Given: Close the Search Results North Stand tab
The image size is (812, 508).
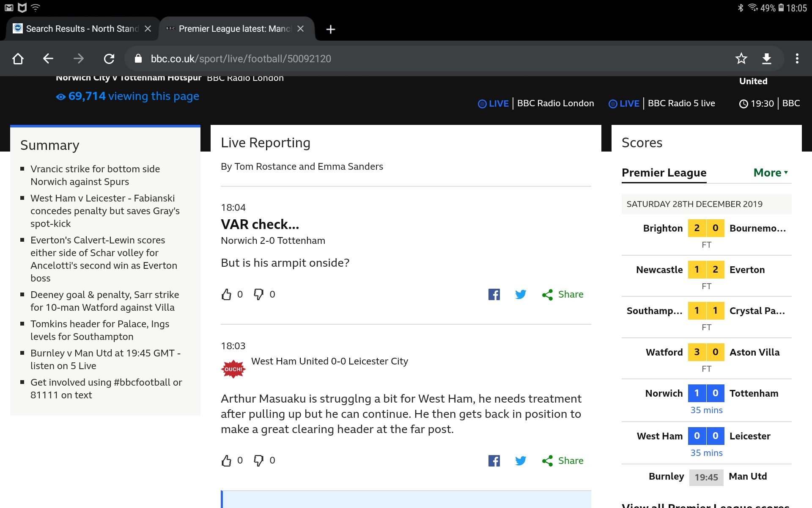Looking at the screenshot, I should coord(148,28).
